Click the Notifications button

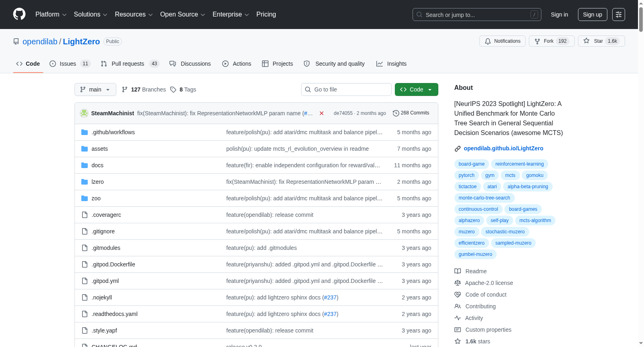[x=502, y=41]
